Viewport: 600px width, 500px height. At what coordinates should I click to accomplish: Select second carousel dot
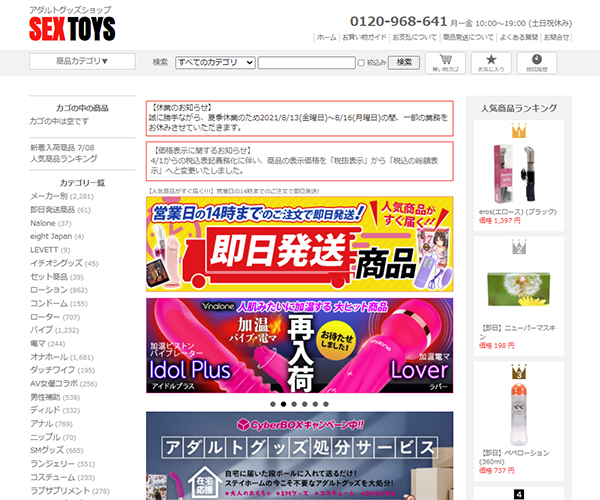tap(284, 404)
